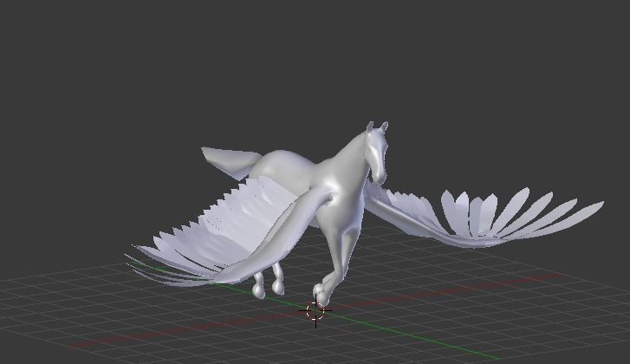Select the Pegasus model by its head
Screen dimensions: 630x364
click(376, 153)
